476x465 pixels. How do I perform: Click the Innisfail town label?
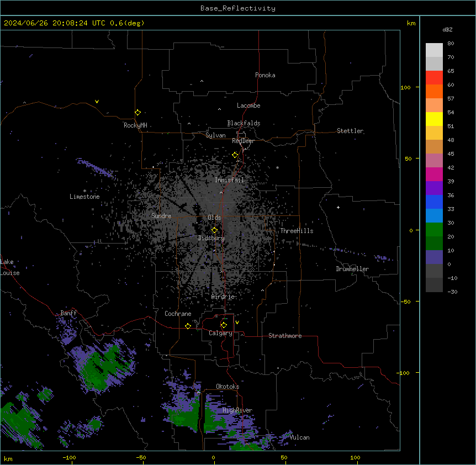pyautogui.click(x=229, y=180)
